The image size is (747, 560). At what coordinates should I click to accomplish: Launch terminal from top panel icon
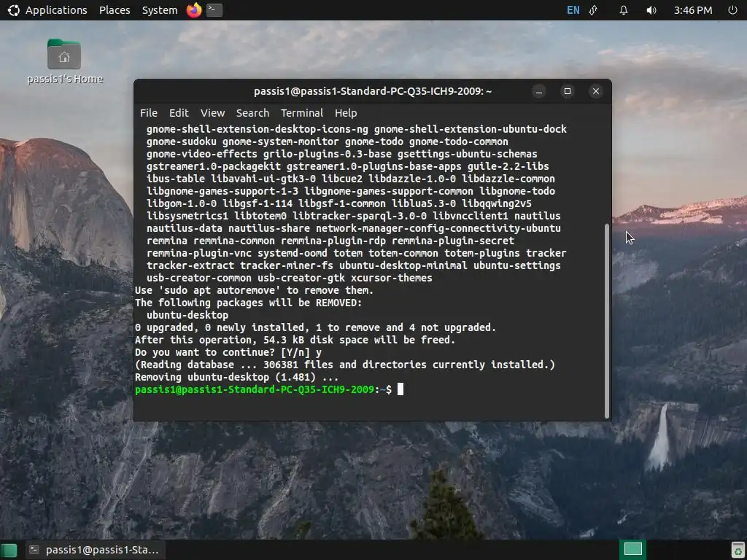[x=214, y=10]
